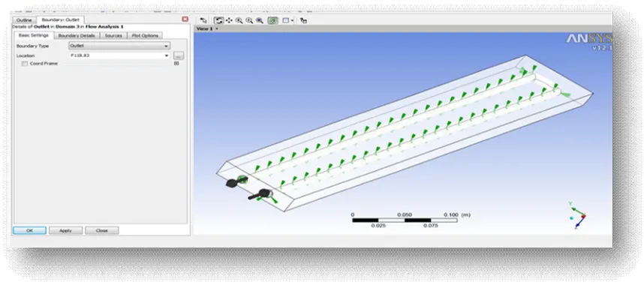Click the highlighting toggle toolbar icon
Viewport: 644px width, 285px height.
303,20
